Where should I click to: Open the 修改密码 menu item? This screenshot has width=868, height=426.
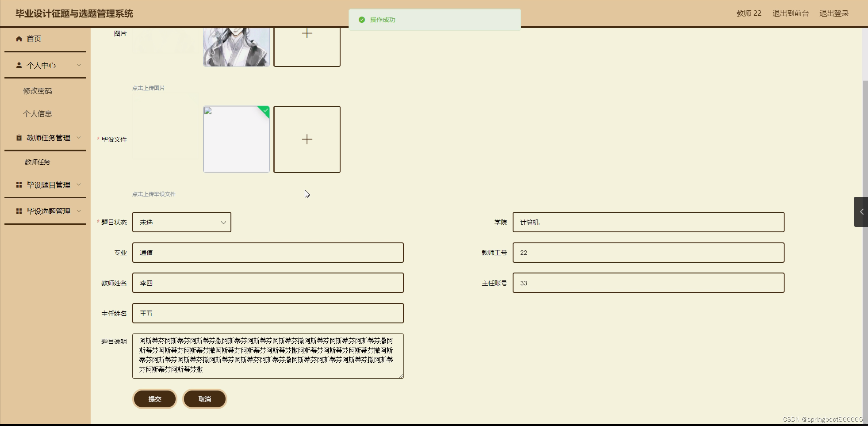(37, 91)
